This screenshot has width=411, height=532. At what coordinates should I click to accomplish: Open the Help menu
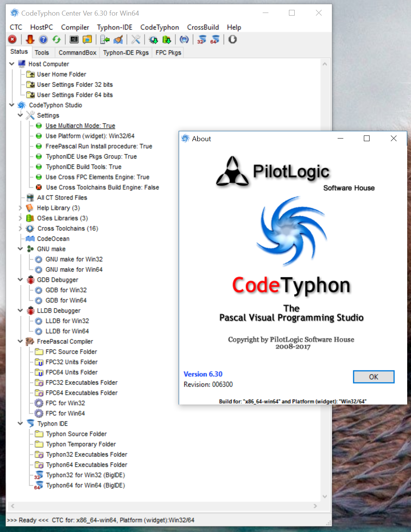[234, 27]
